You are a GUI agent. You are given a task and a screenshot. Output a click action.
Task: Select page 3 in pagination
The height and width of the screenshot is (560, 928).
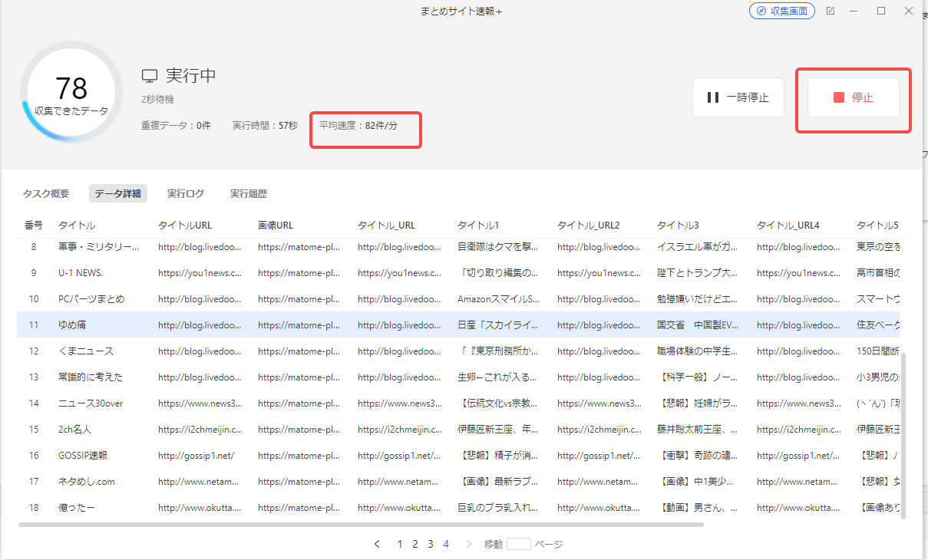pyautogui.click(x=431, y=544)
